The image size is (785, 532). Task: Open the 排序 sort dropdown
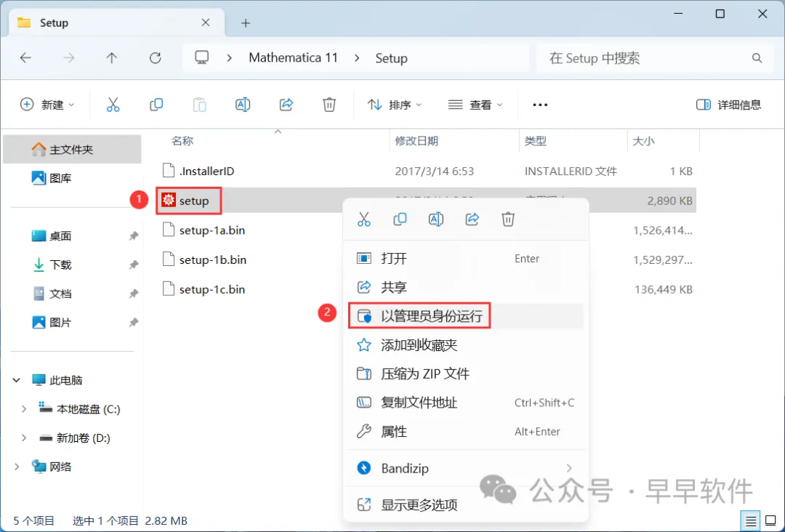click(x=395, y=105)
